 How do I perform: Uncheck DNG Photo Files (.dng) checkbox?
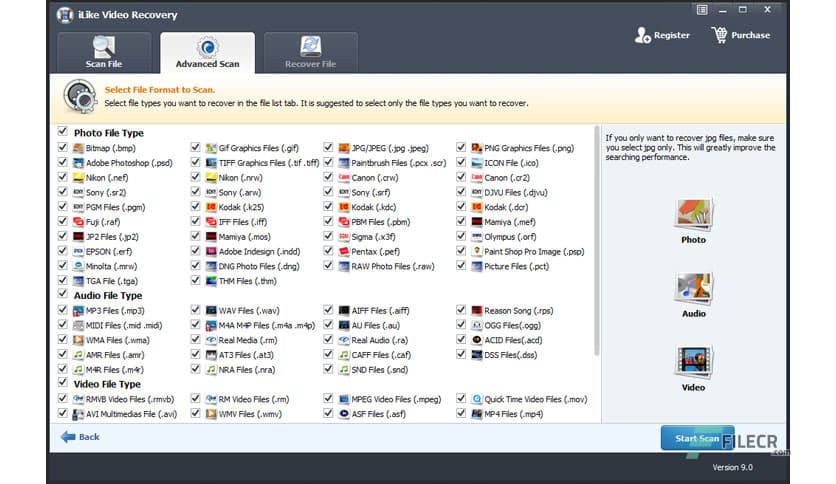click(x=195, y=265)
